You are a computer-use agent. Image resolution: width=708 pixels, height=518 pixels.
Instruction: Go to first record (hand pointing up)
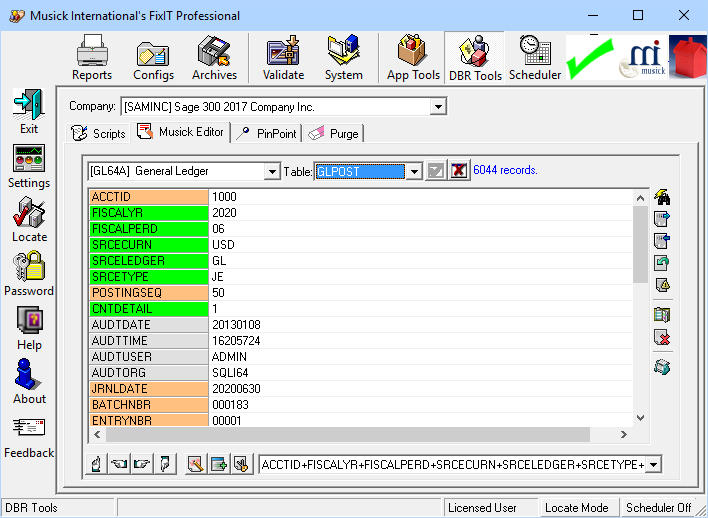tap(96, 464)
